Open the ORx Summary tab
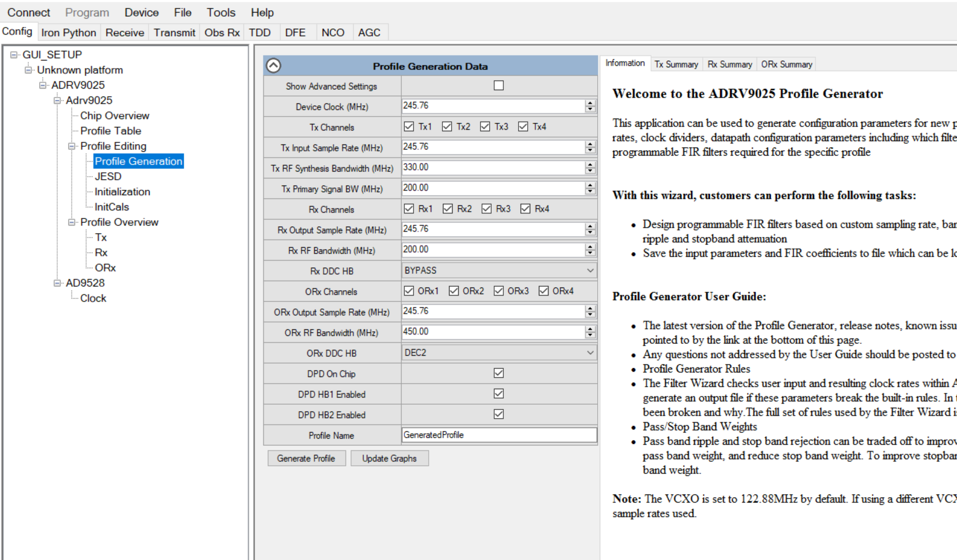This screenshot has width=957, height=560. tap(787, 64)
